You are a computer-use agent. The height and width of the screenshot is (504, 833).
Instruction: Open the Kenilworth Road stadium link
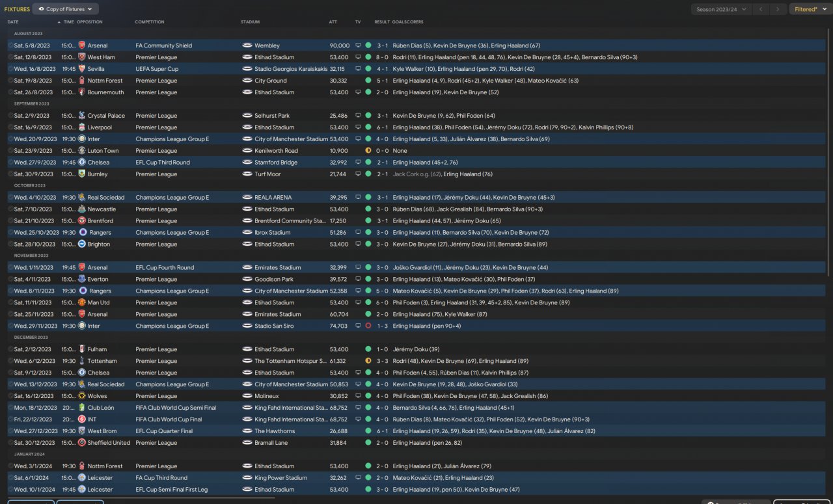277,151
